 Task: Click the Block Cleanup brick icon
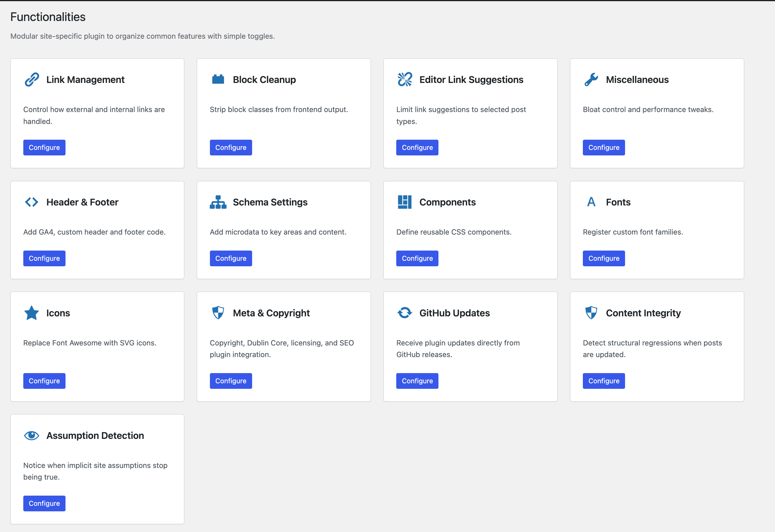coord(218,80)
